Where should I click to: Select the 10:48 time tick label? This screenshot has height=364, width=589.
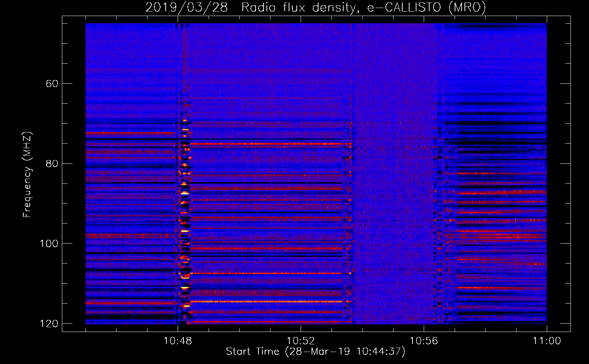(x=178, y=341)
